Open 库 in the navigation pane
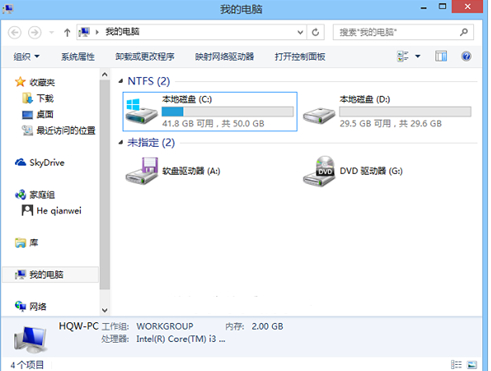 pyautogui.click(x=34, y=243)
